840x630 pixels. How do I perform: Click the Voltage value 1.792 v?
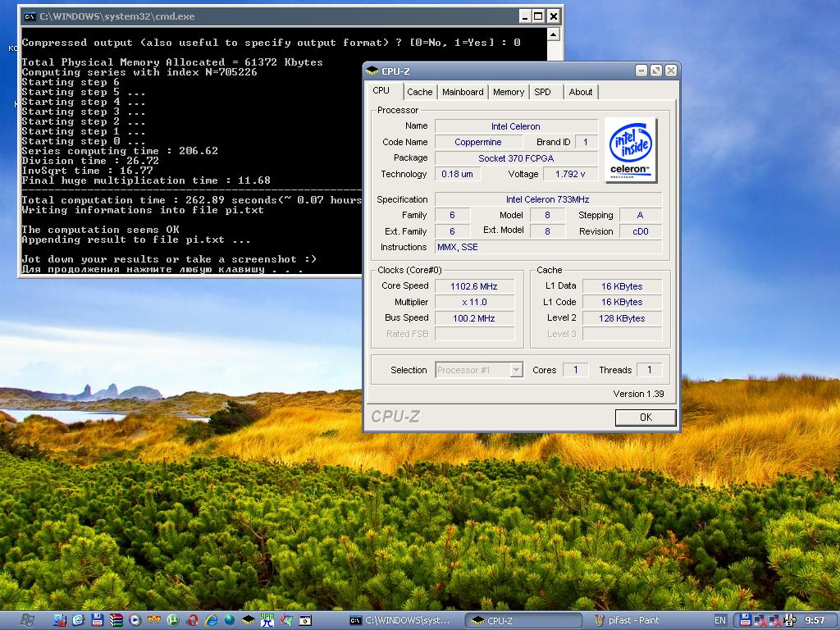click(570, 174)
